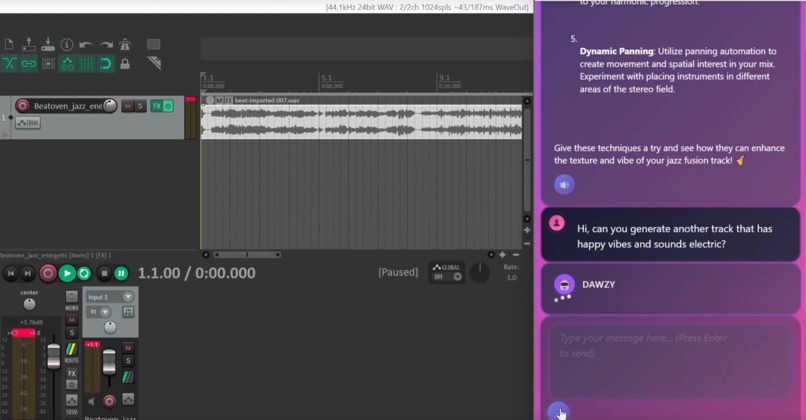Image resolution: width=806 pixels, height=420 pixels.
Task: Zoom in vertically with the plus button
Action: coord(527,230)
